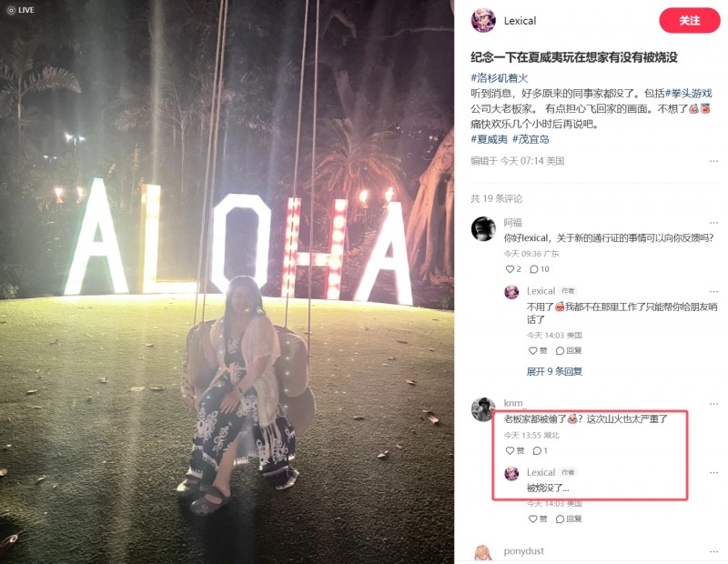The height and width of the screenshot is (564, 728).
Task: Open Lexical's profile avatar at top
Action: (x=483, y=20)
